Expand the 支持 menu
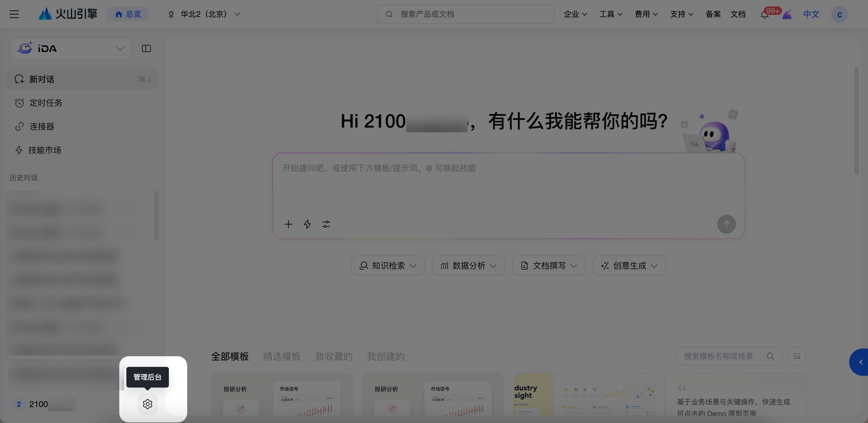Image resolution: width=868 pixels, height=423 pixels. (x=681, y=14)
